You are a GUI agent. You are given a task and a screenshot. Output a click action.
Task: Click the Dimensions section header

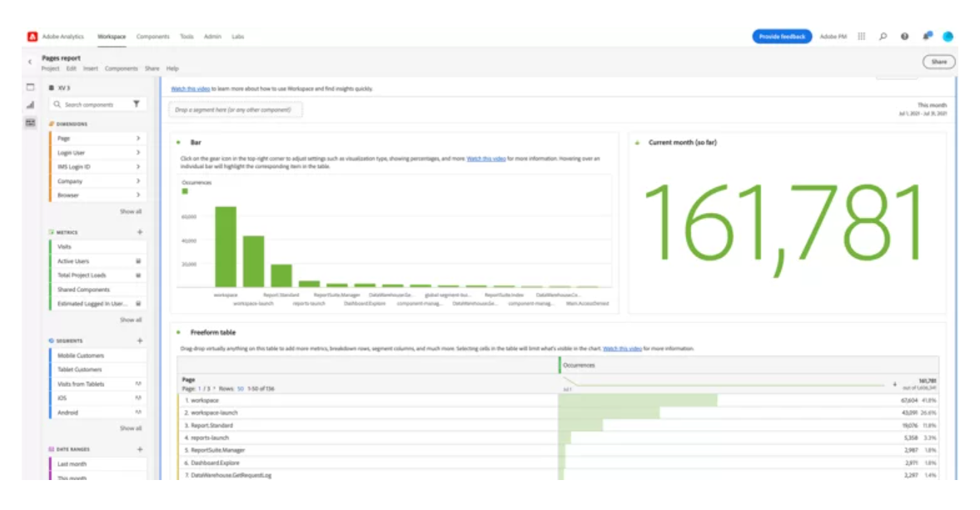tap(72, 124)
